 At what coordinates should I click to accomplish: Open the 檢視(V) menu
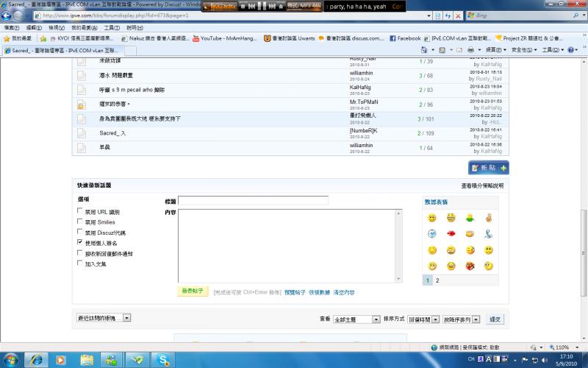coord(57,28)
